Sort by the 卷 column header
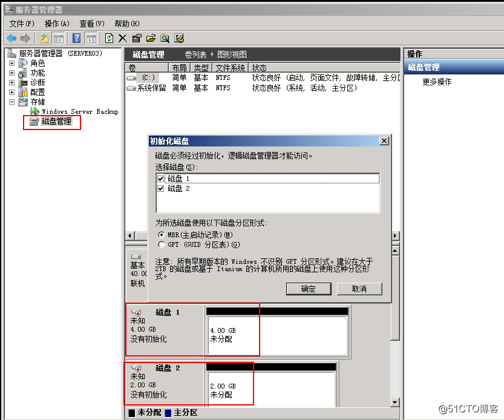Screen dimensions: 504x420 pyautogui.click(x=147, y=68)
